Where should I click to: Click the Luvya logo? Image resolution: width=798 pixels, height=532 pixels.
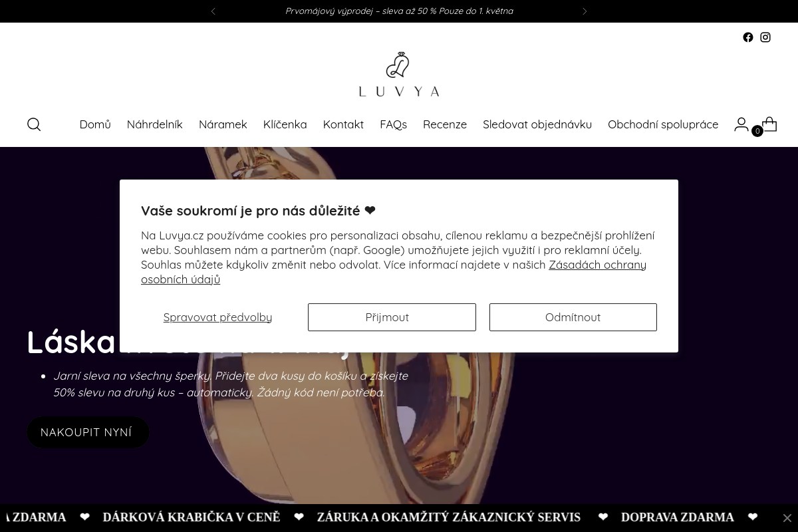pos(399,74)
